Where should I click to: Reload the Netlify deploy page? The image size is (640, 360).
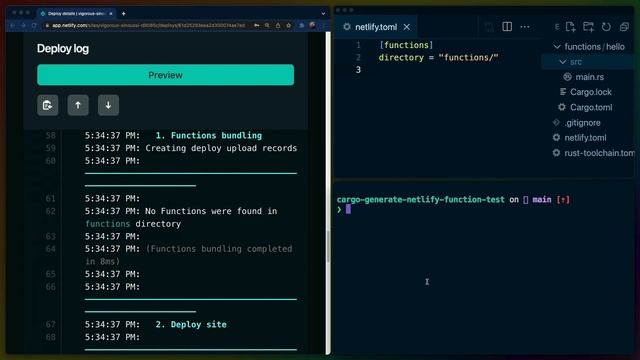34,25
